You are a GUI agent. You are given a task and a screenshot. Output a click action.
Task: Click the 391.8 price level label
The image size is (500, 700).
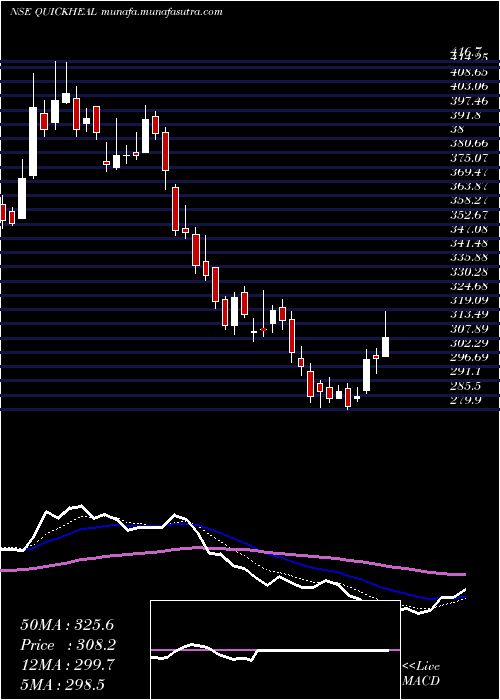coord(466,115)
